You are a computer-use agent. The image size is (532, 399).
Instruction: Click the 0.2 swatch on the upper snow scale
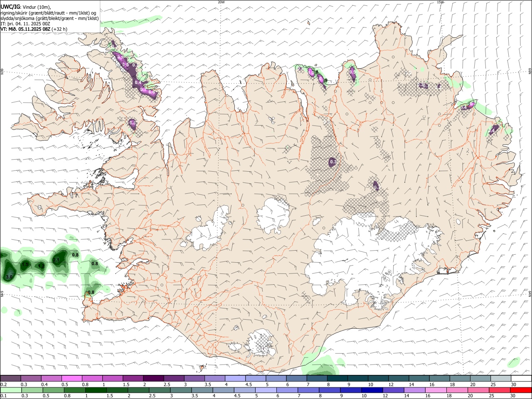pyautogui.click(x=11, y=378)
